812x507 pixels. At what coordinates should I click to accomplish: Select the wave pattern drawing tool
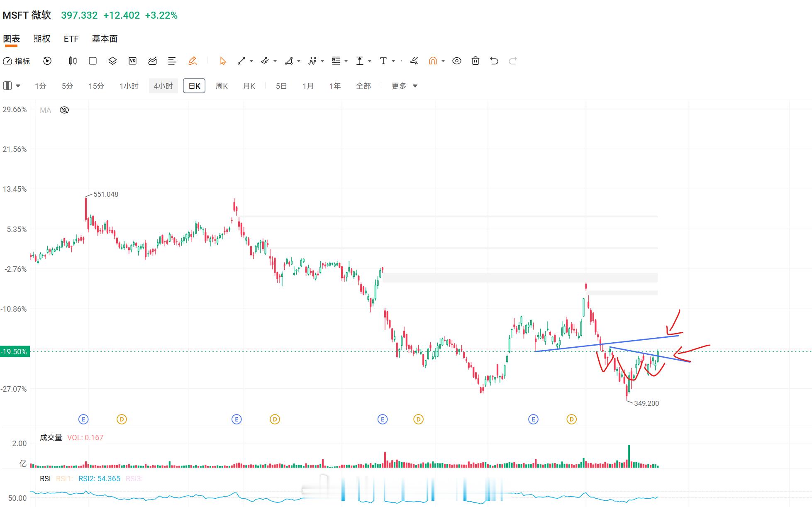(312, 61)
